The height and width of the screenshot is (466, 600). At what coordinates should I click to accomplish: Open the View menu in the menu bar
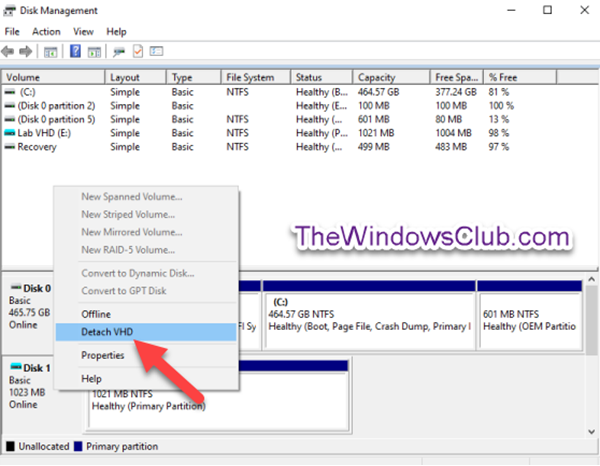[84, 31]
